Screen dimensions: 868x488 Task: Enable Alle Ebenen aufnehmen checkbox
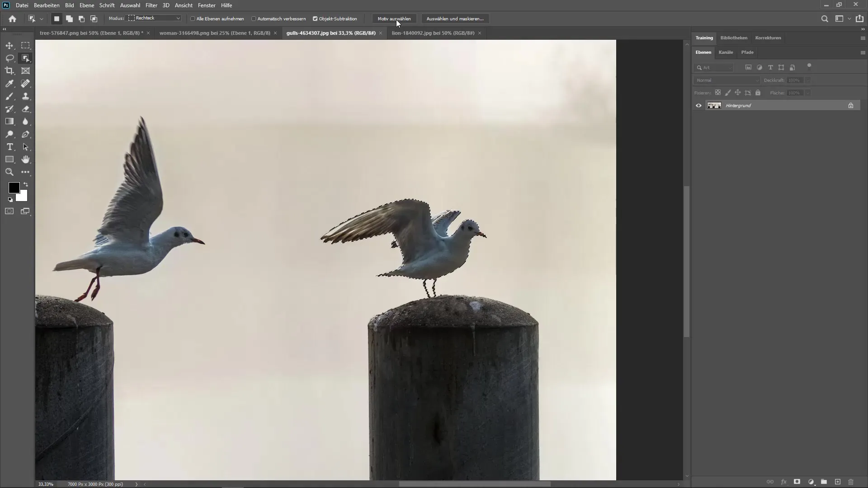tap(193, 19)
